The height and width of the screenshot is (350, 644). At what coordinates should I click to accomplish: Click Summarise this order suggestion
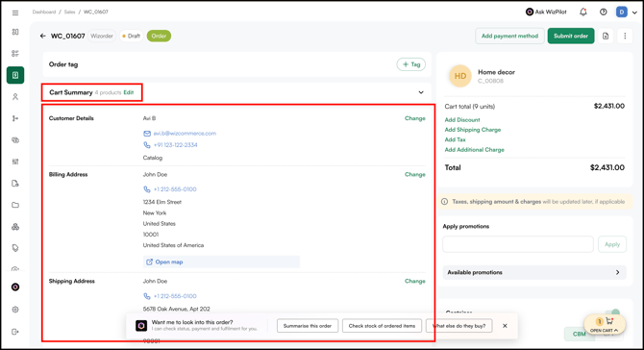click(308, 326)
